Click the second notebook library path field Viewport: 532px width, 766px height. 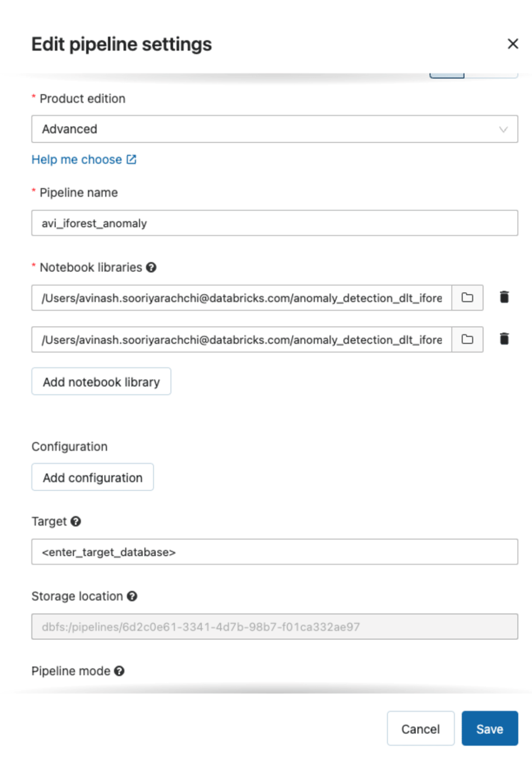[241, 340]
